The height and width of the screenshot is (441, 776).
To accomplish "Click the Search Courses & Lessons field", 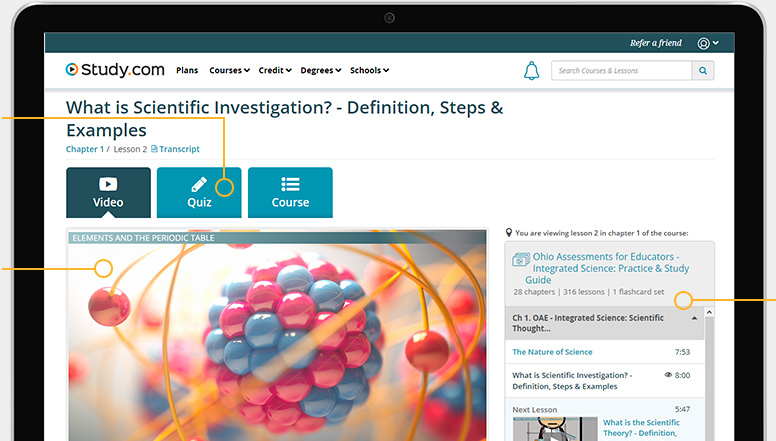I will pos(620,71).
